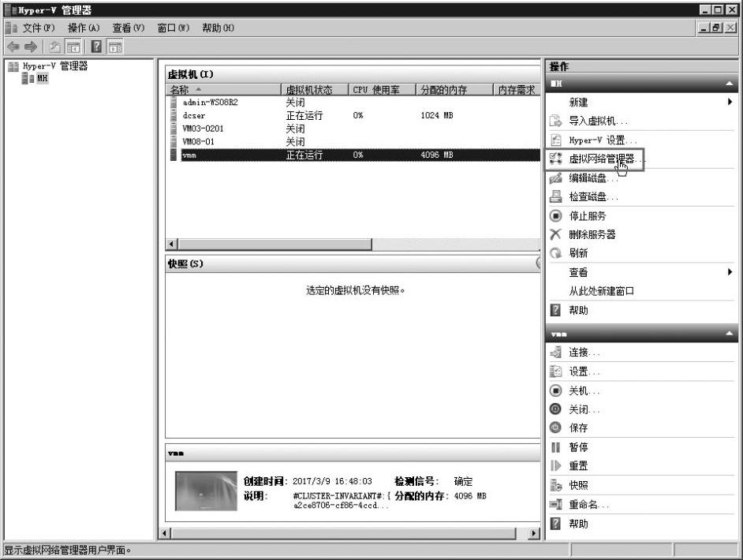
Task: Click VM list horizontal scrollbar left arrow
Action: tap(171, 244)
